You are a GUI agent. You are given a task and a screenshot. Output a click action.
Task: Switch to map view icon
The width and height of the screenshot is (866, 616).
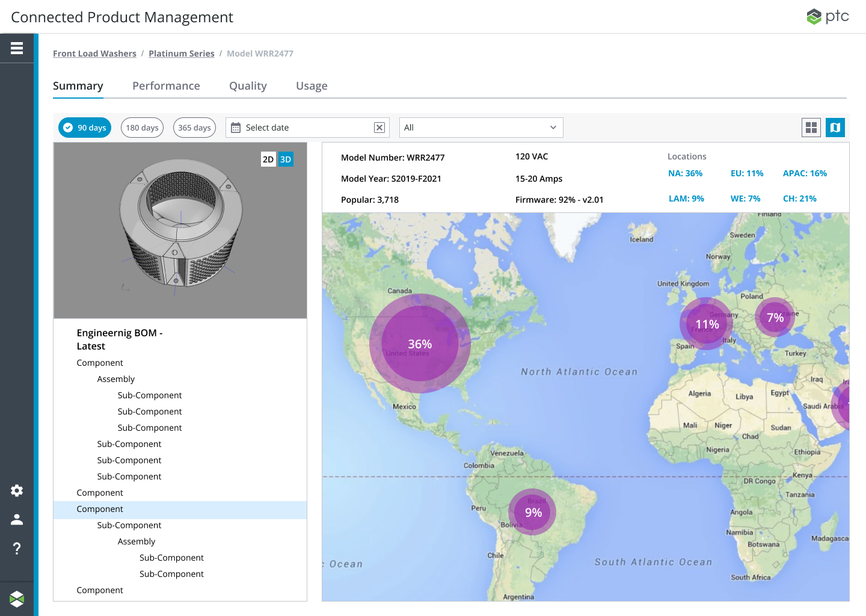[x=835, y=128]
